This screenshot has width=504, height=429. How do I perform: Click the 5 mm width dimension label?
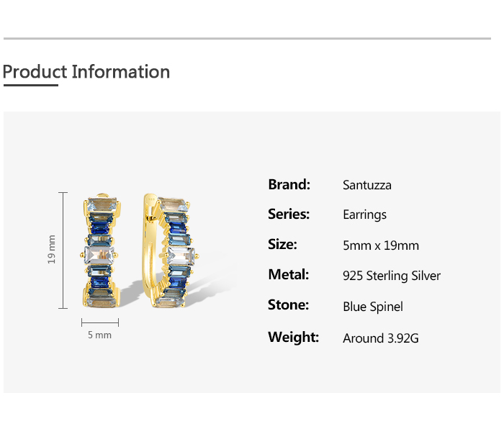(x=99, y=335)
